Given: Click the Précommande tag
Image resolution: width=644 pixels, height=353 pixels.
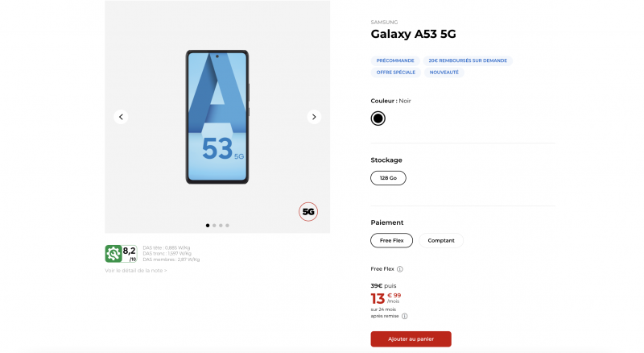Looking at the screenshot, I should 395,60.
